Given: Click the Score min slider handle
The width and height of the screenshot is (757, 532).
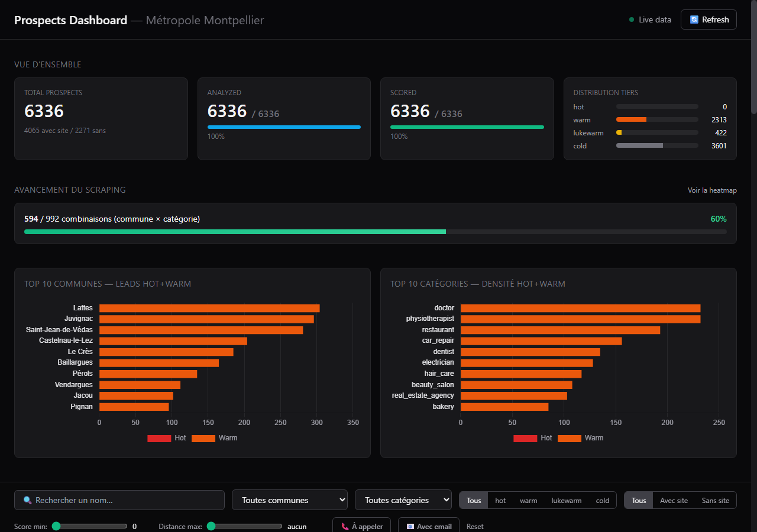Looking at the screenshot, I should 56,526.
